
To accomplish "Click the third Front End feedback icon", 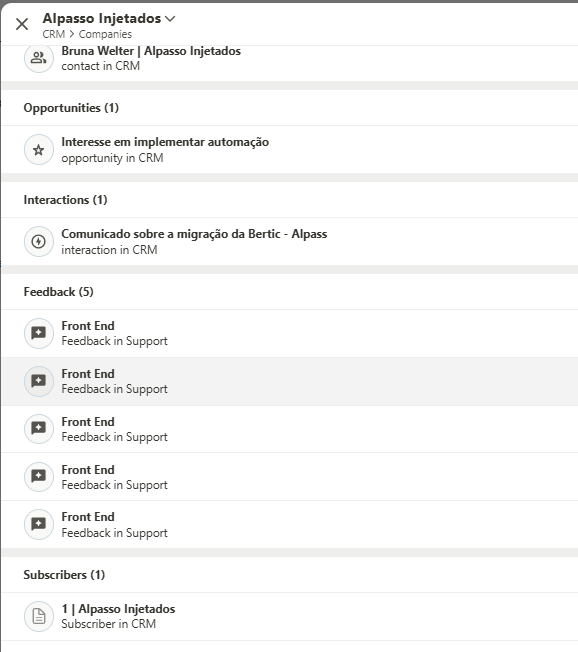I will point(39,429).
